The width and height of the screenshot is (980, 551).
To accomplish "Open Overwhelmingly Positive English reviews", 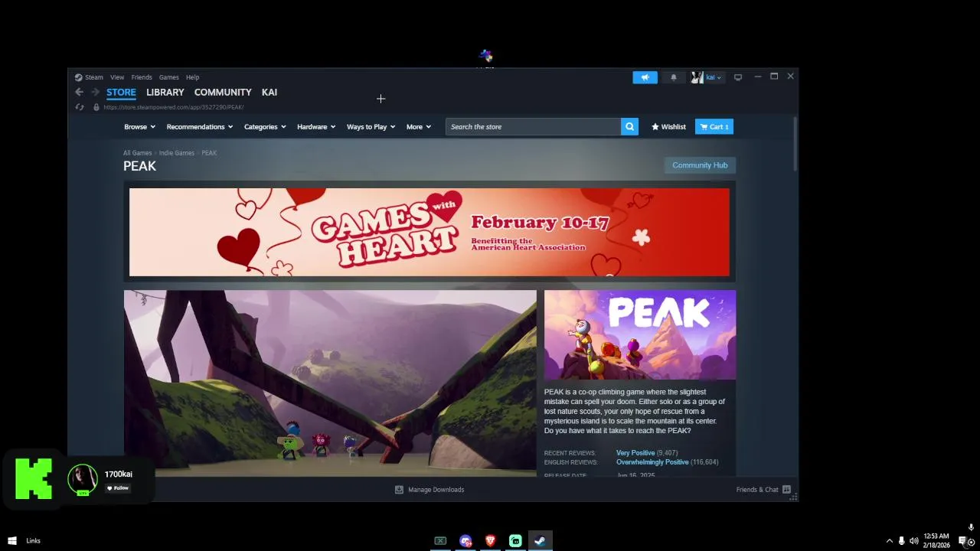I will [x=652, y=462].
